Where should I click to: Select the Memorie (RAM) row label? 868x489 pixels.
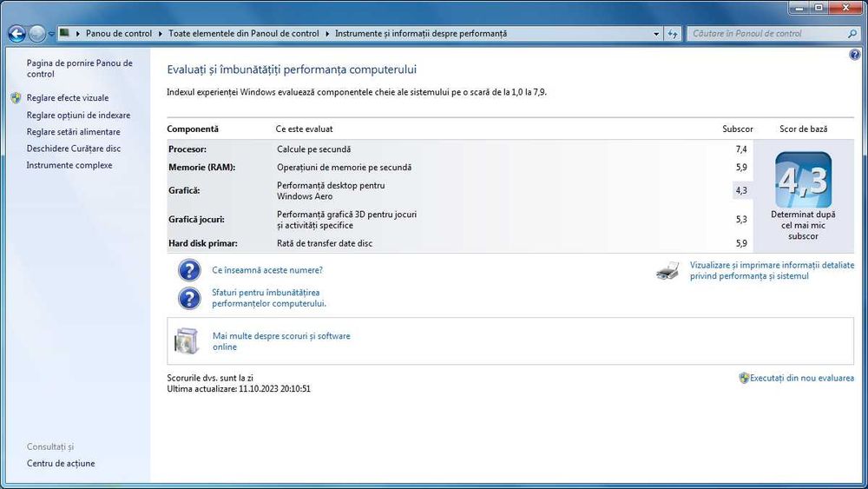click(202, 168)
